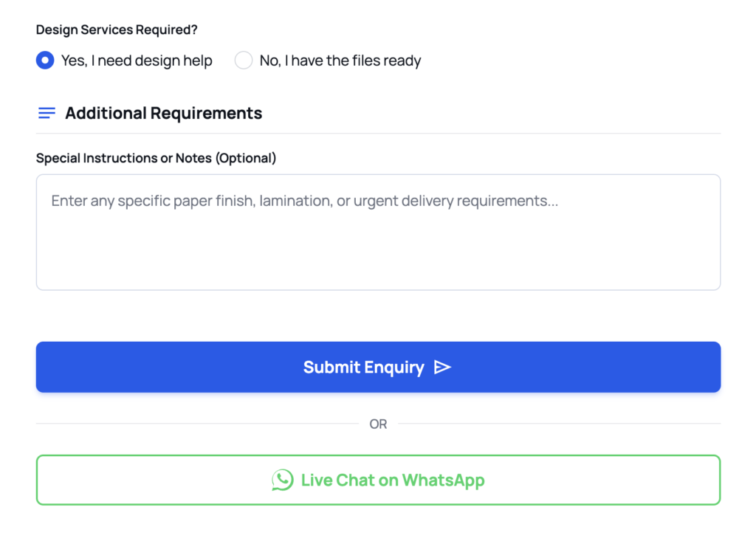Click the "Yes, I need design help" label text
This screenshot has width=756, height=541.
[137, 61]
